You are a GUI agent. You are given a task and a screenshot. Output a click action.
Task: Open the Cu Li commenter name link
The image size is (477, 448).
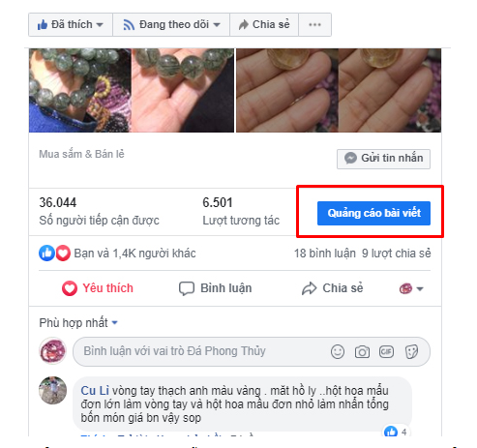click(x=95, y=391)
